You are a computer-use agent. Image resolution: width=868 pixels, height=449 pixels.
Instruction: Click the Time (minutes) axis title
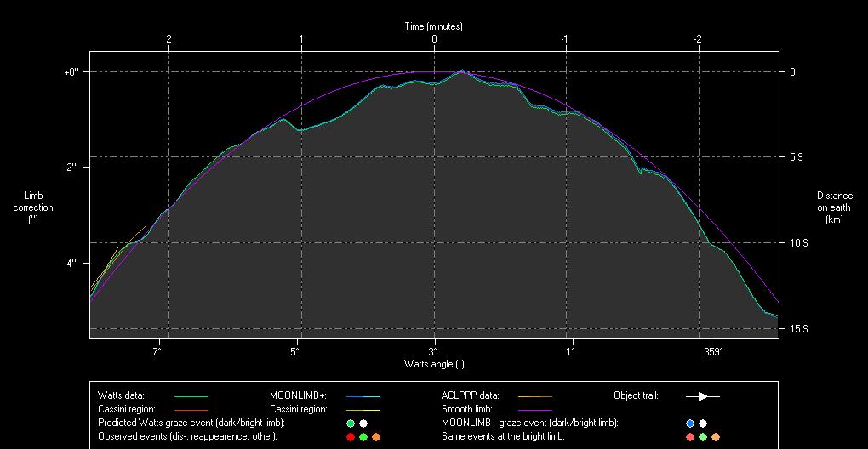[x=433, y=26]
